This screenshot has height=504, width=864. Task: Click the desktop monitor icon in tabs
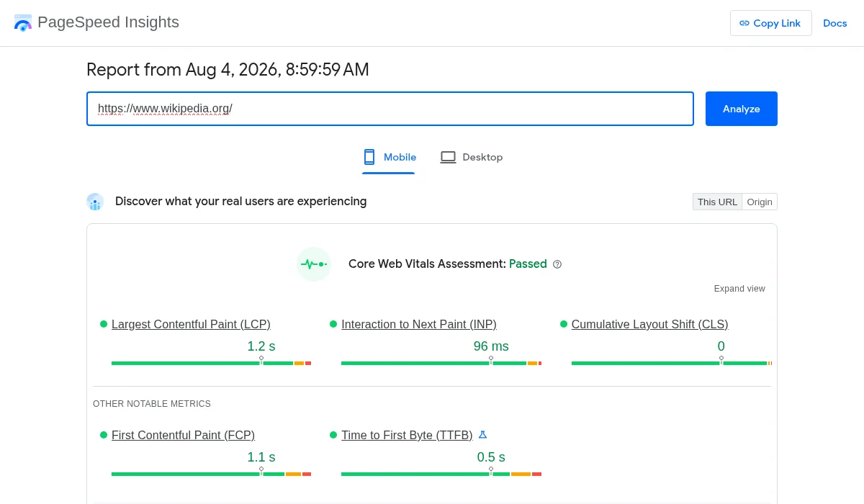[449, 157]
